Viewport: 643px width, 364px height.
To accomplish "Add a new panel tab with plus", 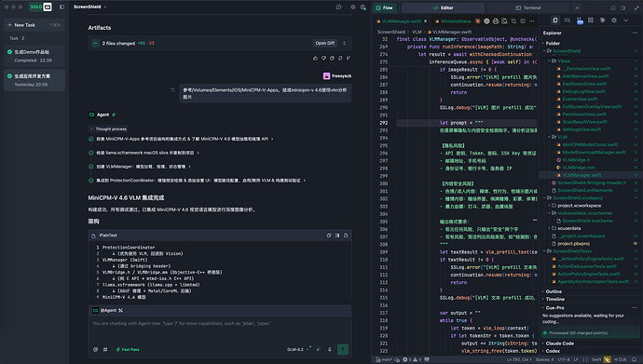I will [x=577, y=7].
